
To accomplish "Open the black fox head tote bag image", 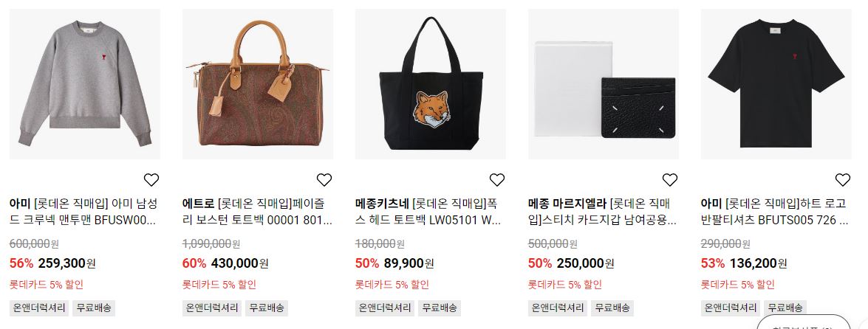I will click(x=431, y=84).
